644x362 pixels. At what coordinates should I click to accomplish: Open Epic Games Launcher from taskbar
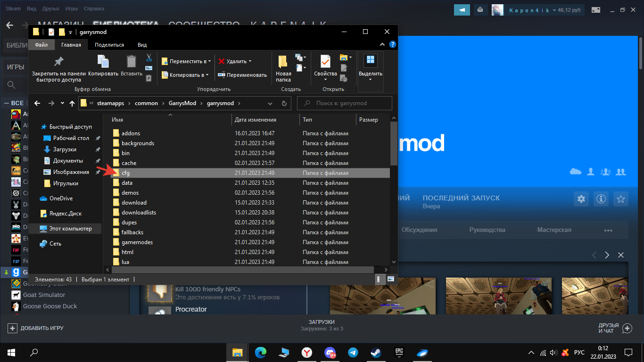click(x=399, y=352)
